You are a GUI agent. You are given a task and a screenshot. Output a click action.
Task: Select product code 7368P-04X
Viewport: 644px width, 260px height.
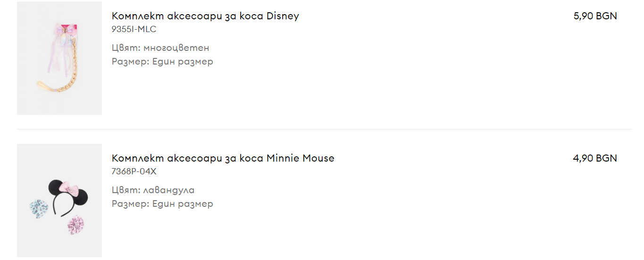[x=134, y=171]
